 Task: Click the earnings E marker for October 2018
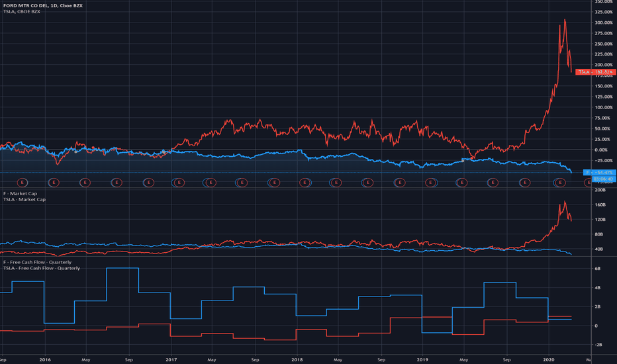tap(400, 183)
